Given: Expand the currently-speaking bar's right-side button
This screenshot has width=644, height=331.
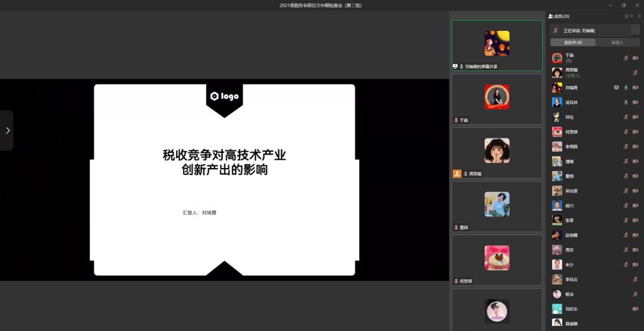Looking at the screenshot, I should pos(635,30).
